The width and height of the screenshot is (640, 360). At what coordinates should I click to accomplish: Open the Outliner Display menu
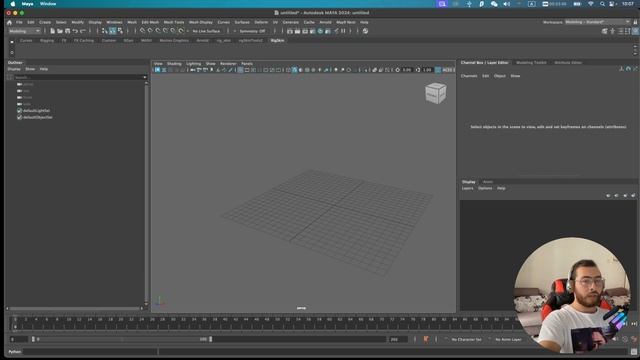click(x=14, y=69)
